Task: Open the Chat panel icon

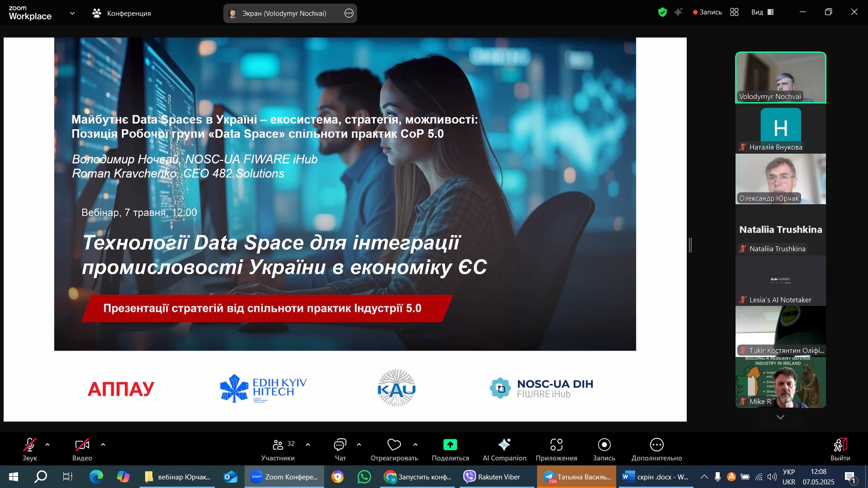Action: pos(340,445)
